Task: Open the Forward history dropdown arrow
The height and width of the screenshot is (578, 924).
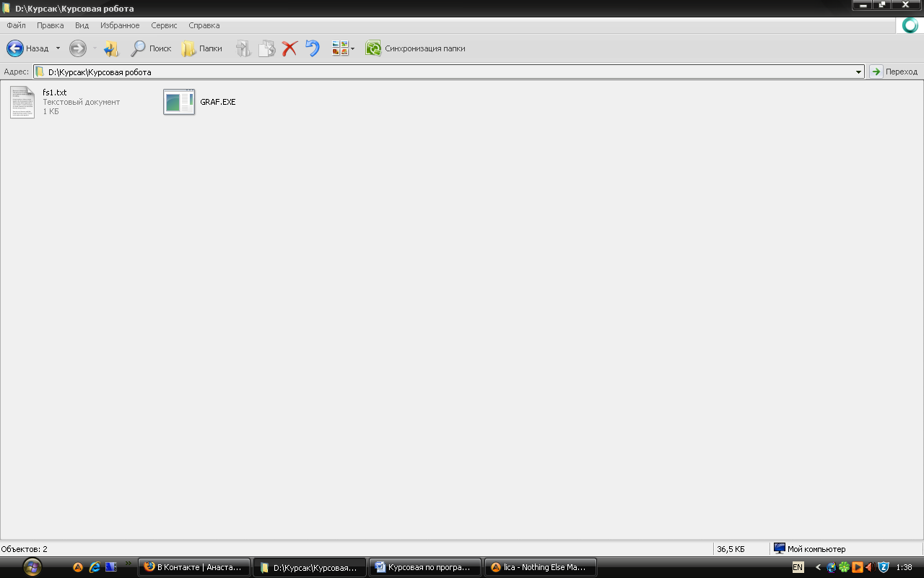Action: pos(95,48)
